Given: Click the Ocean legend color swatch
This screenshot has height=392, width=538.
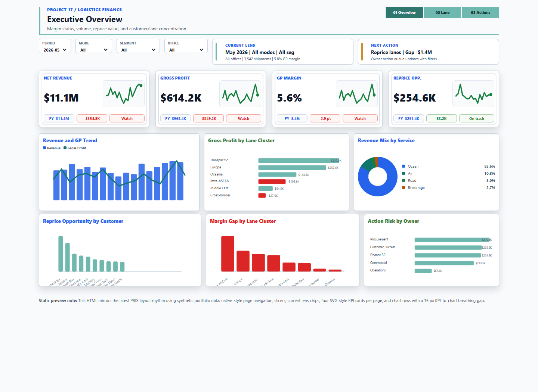Looking at the screenshot, I should point(403,166).
